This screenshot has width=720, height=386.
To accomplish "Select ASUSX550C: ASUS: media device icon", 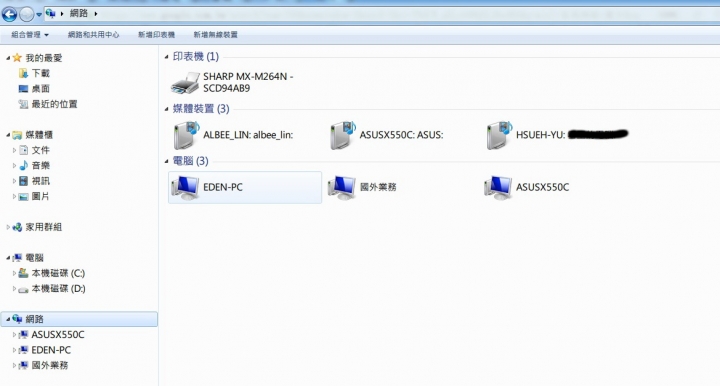I will pos(343,135).
